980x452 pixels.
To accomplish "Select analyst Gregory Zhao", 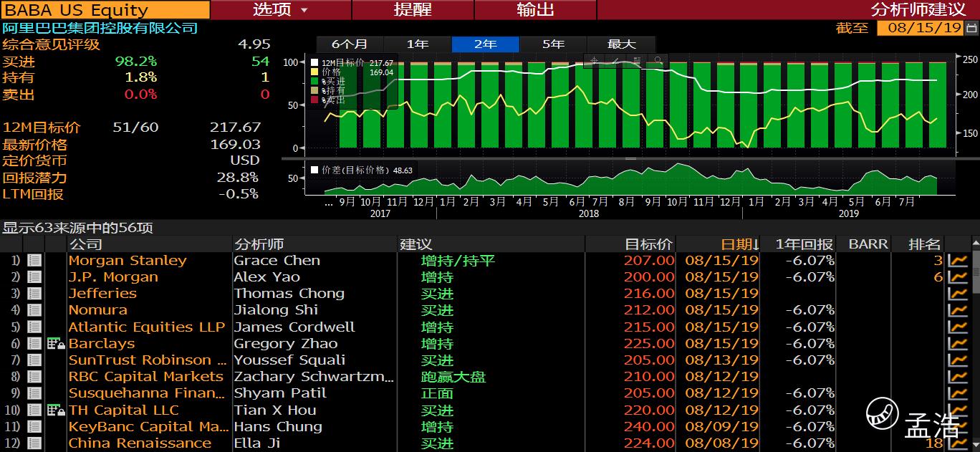I will (x=286, y=344).
